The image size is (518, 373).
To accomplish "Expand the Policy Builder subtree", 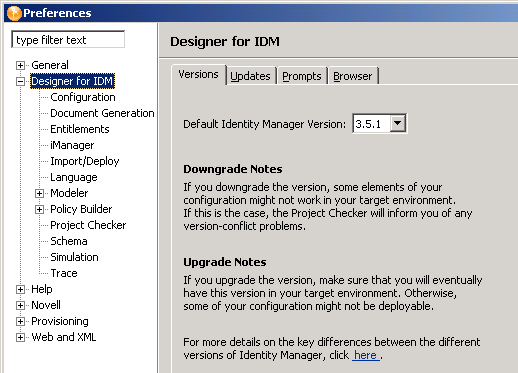I will coord(39,209).
